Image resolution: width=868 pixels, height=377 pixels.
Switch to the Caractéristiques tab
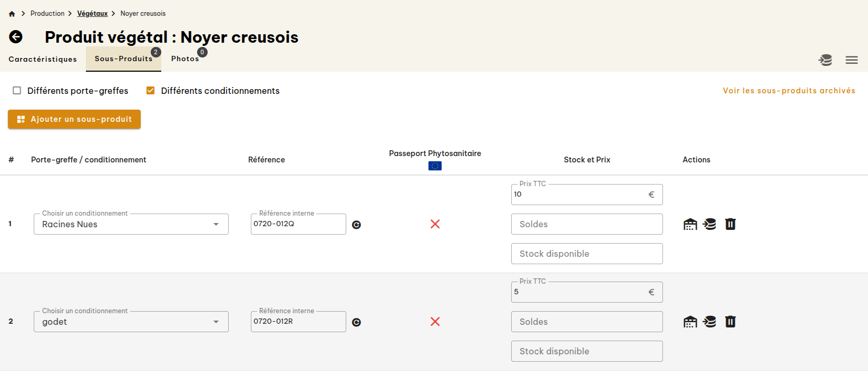coord(42,59)
